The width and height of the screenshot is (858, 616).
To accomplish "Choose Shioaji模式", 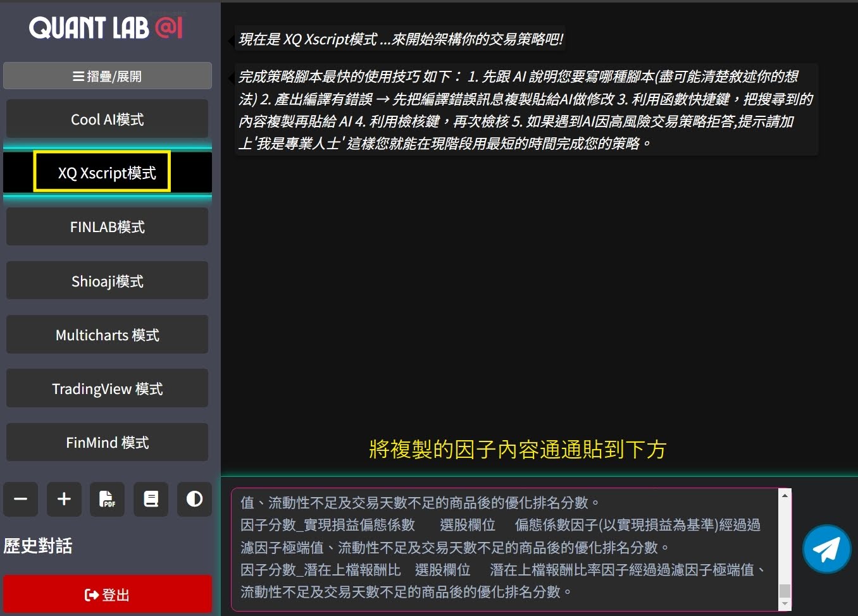I will coord(108,281).
